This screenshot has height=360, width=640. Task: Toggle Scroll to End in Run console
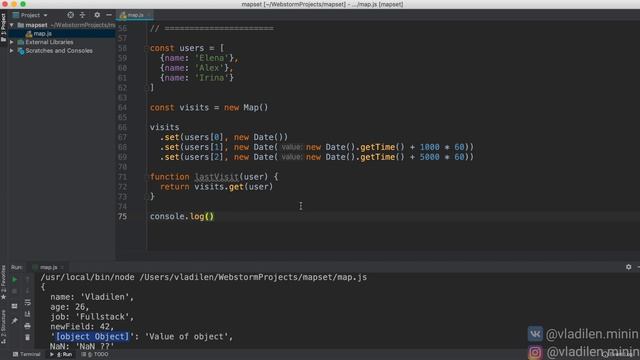click(x=27, y=314)
